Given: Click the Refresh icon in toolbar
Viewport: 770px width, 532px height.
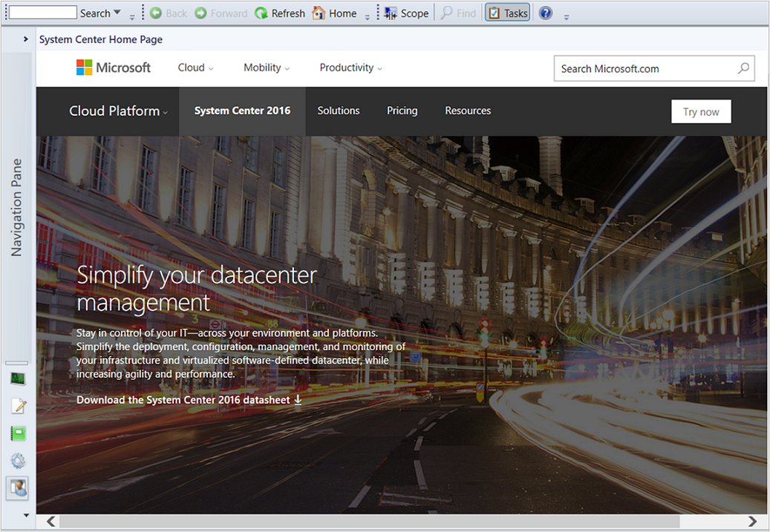Looking at the screenshot, I should tap(261, 13).
